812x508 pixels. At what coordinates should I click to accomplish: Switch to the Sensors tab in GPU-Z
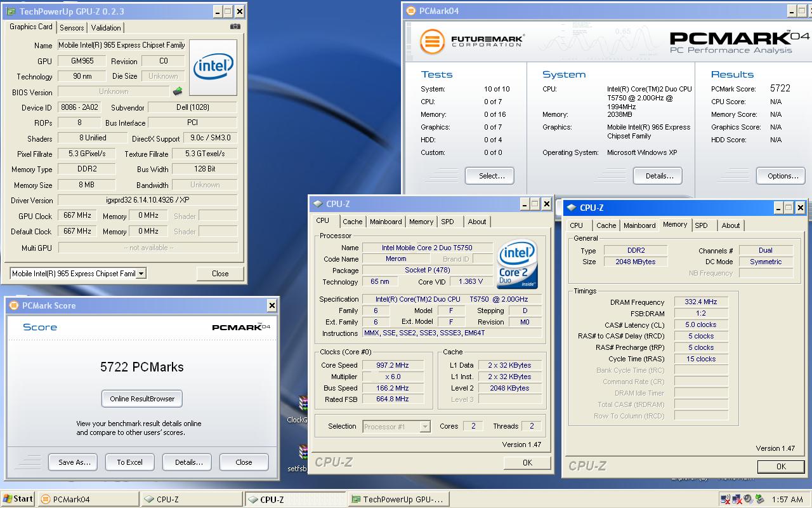pos(72,28)
